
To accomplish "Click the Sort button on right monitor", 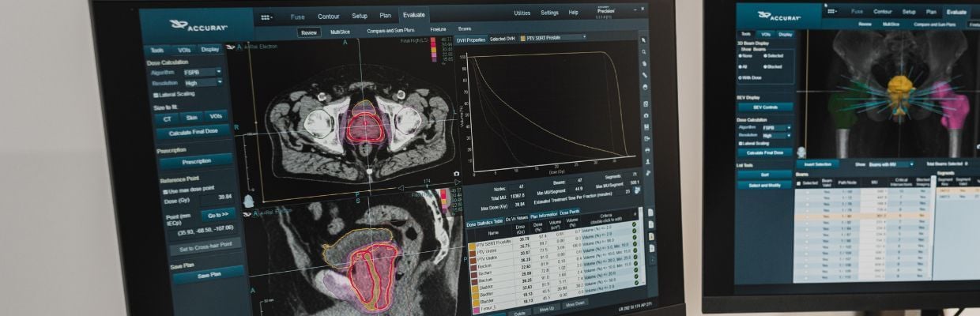I will point(764,175).
